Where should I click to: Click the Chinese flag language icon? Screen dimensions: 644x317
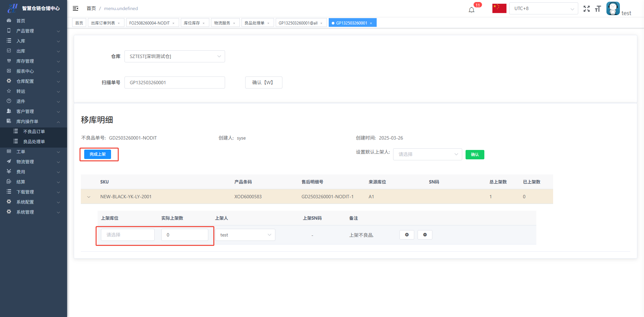(x=499, y=8)
